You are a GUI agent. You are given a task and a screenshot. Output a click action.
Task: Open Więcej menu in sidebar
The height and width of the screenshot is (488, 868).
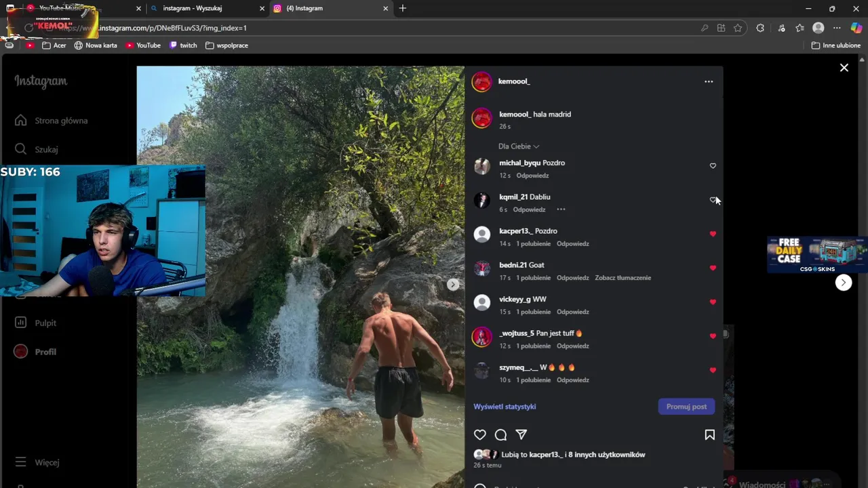pyautogui.click(x=37, y=462)
